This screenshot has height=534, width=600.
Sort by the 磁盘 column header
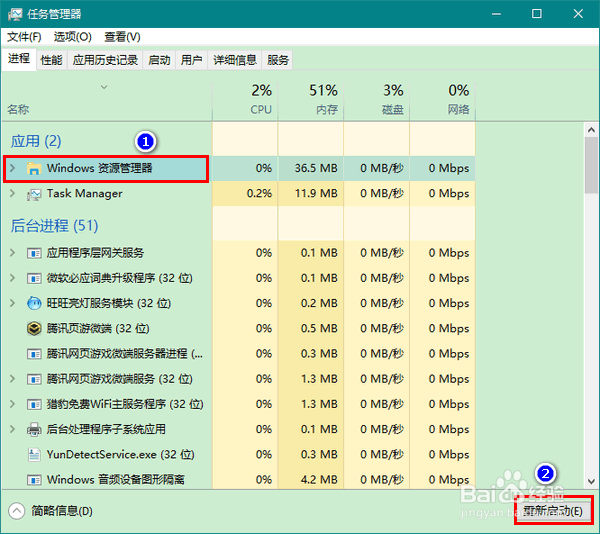[x=377, y=100]
